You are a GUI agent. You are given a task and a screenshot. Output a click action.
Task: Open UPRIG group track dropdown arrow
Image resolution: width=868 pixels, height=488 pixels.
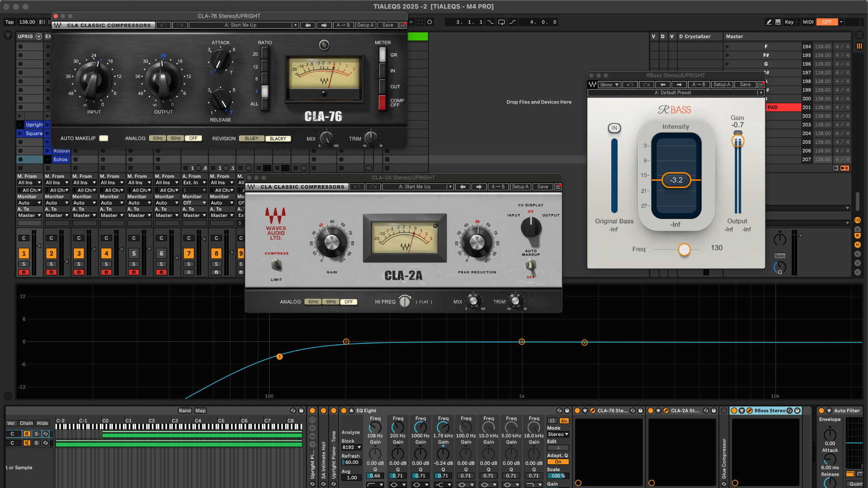(39, 37)
